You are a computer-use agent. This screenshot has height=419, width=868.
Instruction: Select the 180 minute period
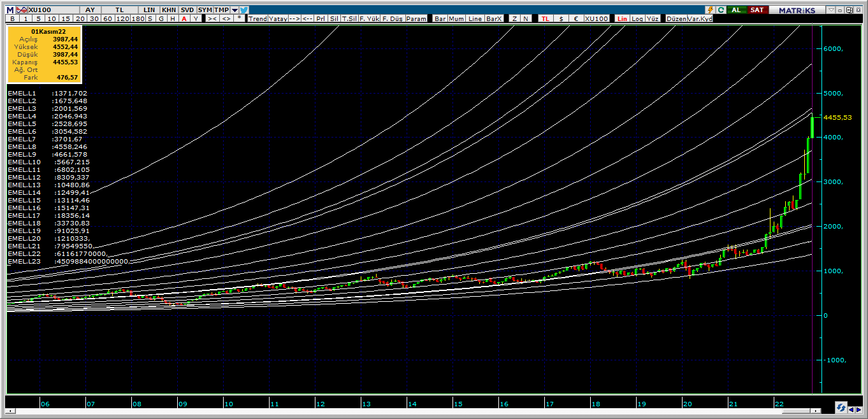(138, 18)
